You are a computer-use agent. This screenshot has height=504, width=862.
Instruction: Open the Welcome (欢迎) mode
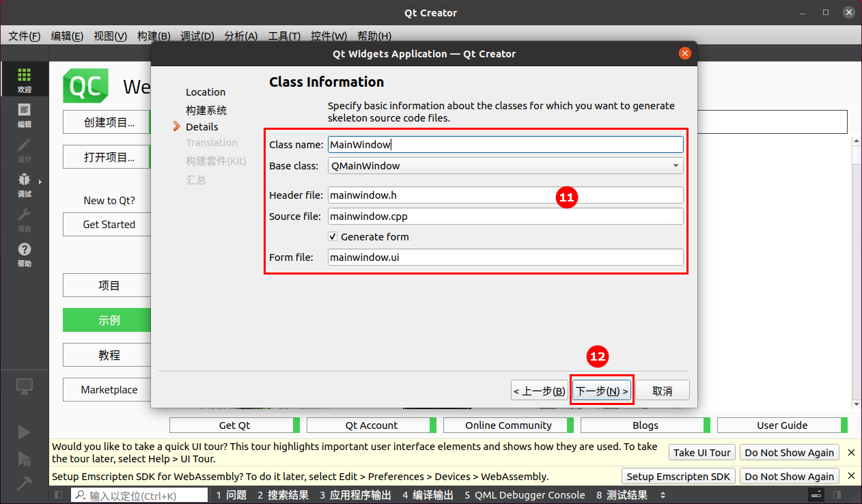[24, 80]
